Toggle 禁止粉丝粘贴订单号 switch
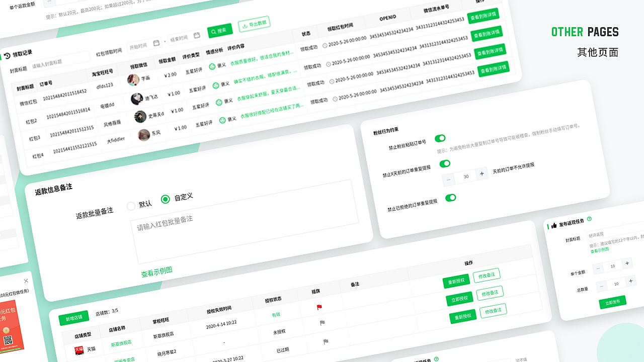644x362 pixels. pos(440,138)
